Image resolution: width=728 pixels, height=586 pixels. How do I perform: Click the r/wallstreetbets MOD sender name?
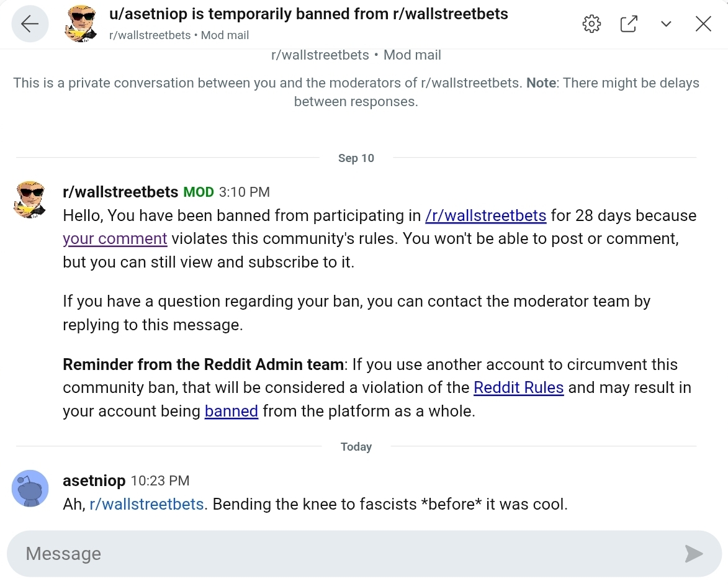(x=120, y=192)
